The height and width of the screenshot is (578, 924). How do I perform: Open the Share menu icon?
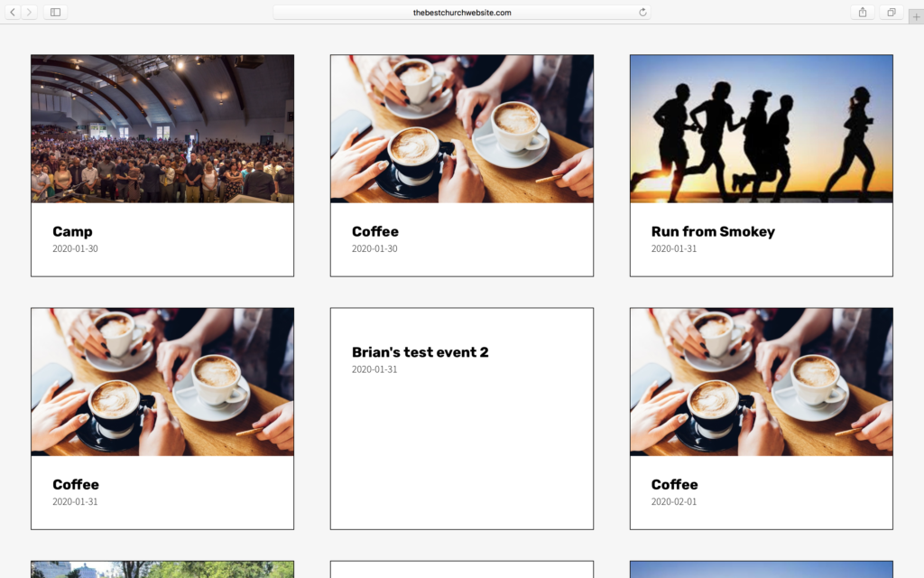(x=862, y=12)
